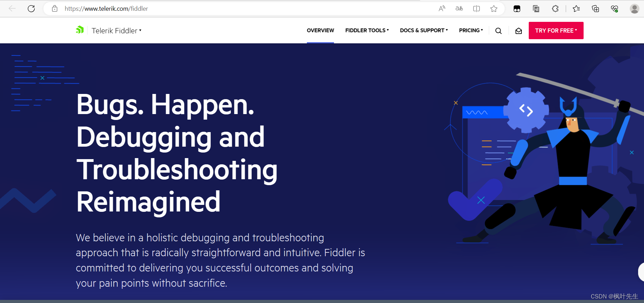Expand the Telerik Fiddler product dropdown
The width and height of the screenshot is (644, 303).
[117, 31]
